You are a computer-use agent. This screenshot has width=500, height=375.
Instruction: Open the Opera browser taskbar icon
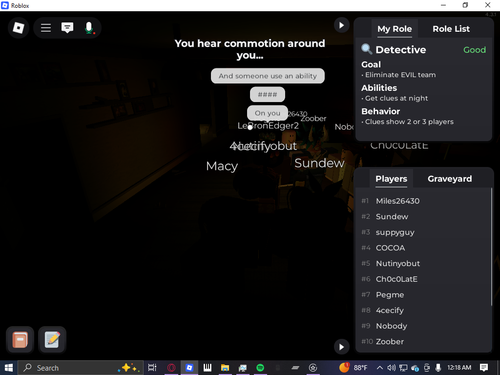pos(171,368)
